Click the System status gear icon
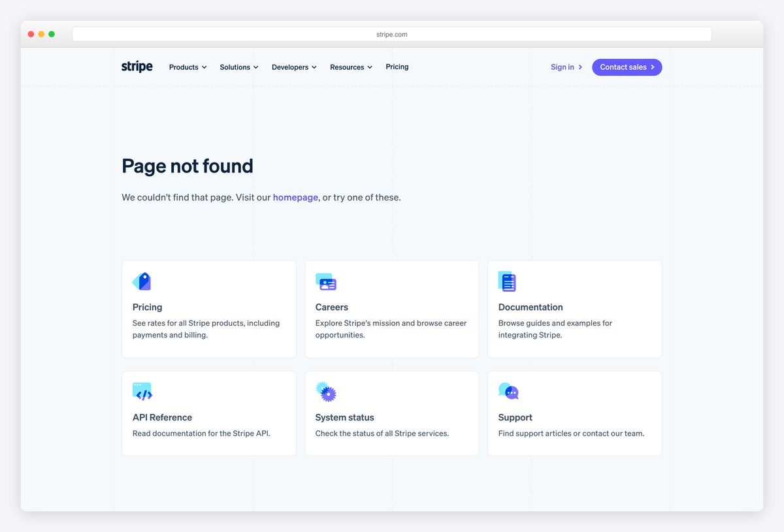The width and height of the screenshot is (784, 532). (326, 392)
